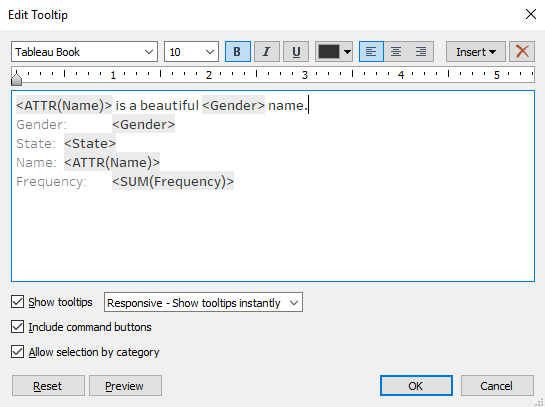Uncheck Show tooltips checkbox
The height and width of the screenshot is (407, 545).
17,302
